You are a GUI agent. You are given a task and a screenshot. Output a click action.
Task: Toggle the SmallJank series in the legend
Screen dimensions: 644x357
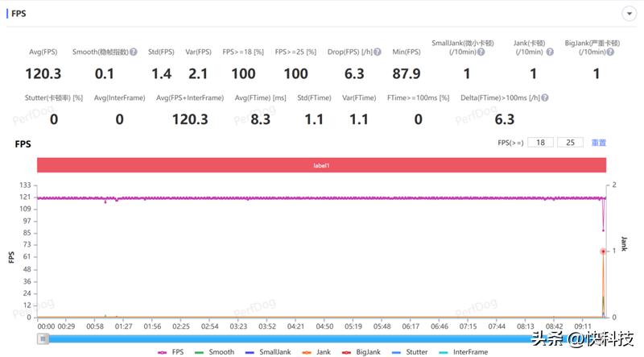[x=268, y=352]
